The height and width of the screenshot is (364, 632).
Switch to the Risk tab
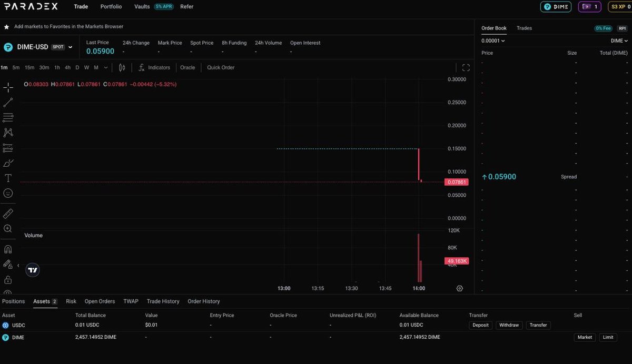click(71, 301)
